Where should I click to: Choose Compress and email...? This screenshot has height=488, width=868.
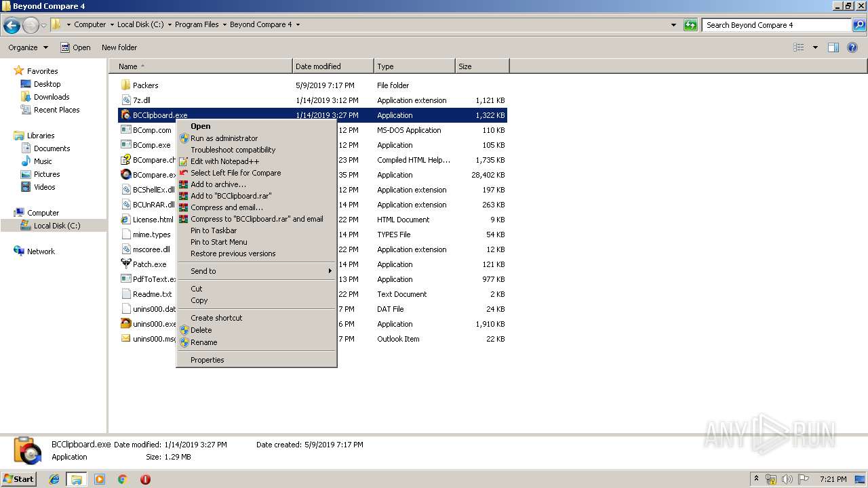[x=256, y=207]
